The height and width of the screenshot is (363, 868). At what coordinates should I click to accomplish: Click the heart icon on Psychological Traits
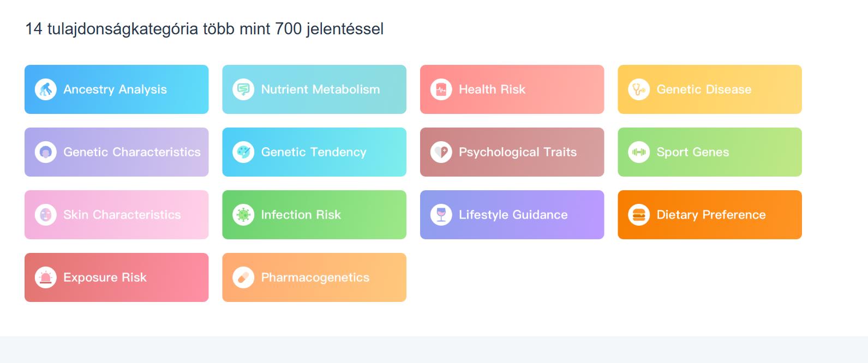coord(441,152)
